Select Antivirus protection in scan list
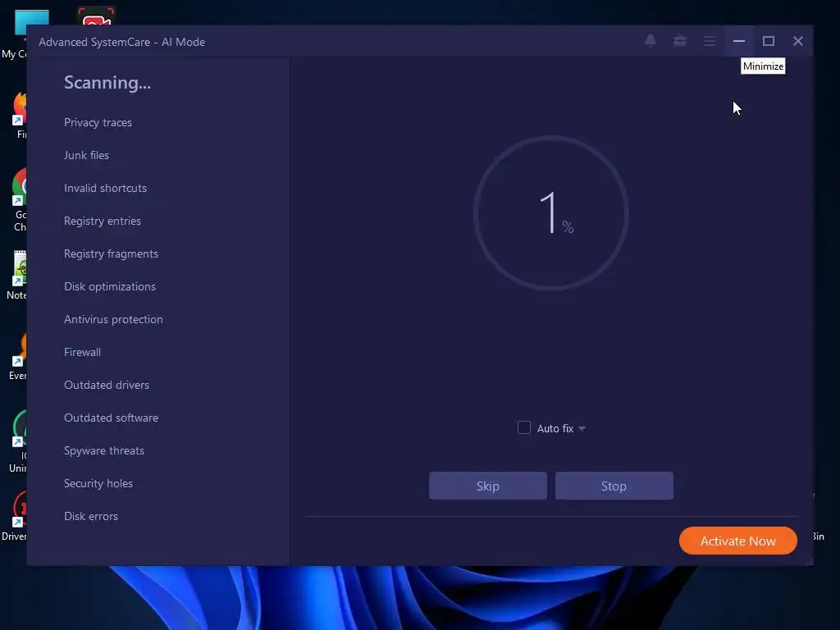 click(x=113, y=319)
